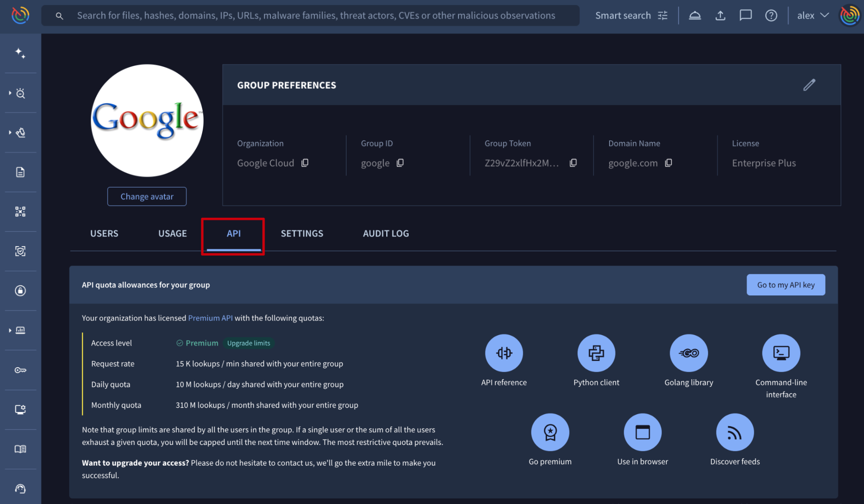Image resolution: width=864 pixels, height=504 pixels.
Task: Click the Change avatar button
Action: [147, 196]
